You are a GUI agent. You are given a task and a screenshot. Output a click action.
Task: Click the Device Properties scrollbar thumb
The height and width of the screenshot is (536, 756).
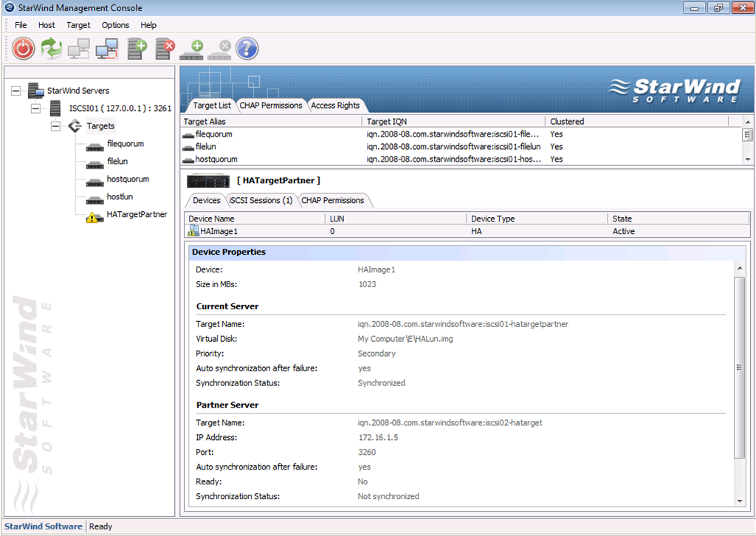(740, 367)
